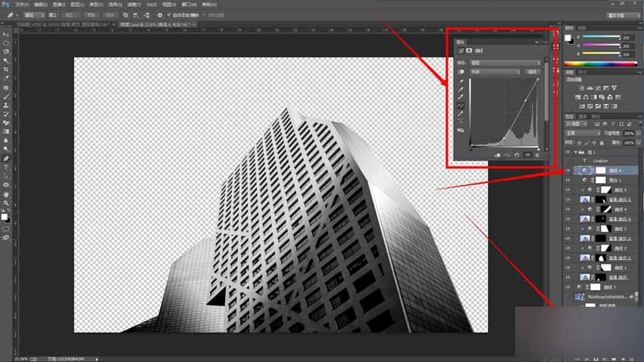
Task: Click the foreground color swatch in Color panel
Action: 568,38
